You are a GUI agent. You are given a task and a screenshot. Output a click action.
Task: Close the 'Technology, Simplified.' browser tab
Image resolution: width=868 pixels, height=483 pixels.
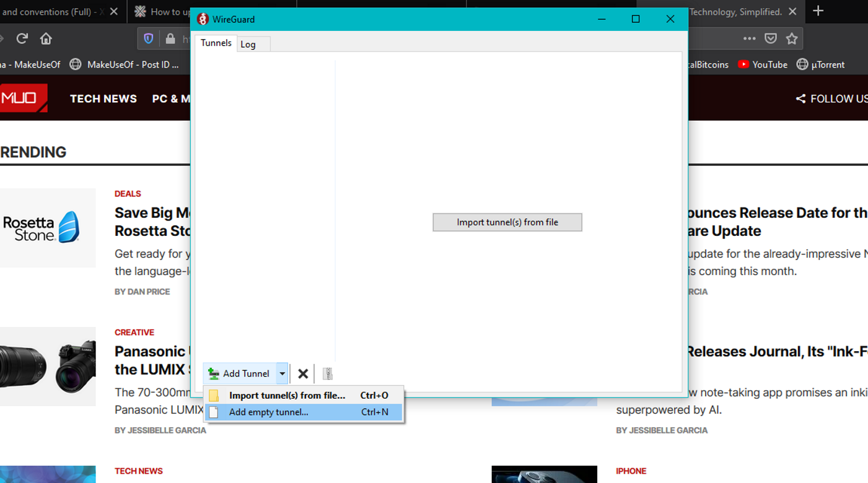792,12
